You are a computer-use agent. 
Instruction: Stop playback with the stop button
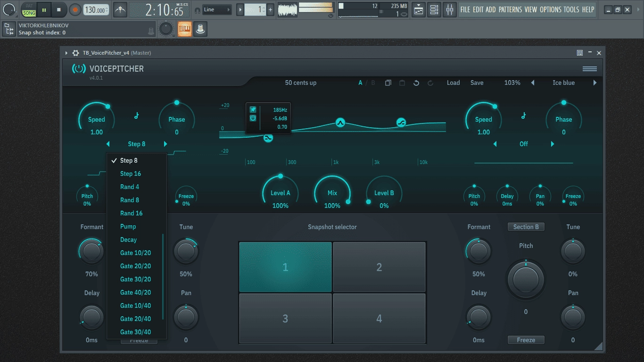(59, 9)
